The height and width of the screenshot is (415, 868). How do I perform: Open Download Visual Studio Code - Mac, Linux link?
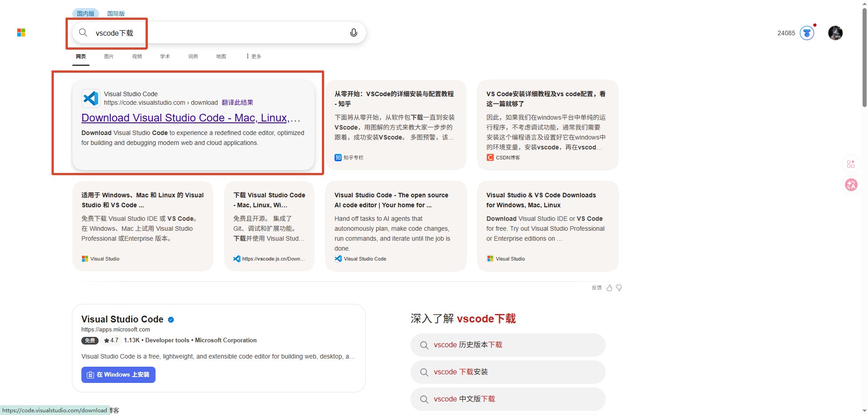click(191, 118)
